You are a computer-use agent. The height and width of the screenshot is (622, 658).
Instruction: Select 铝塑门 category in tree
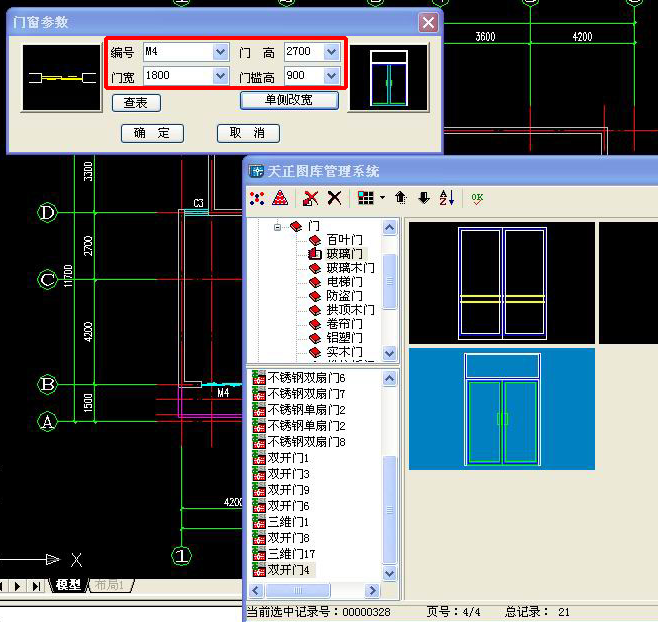(344, 338)
